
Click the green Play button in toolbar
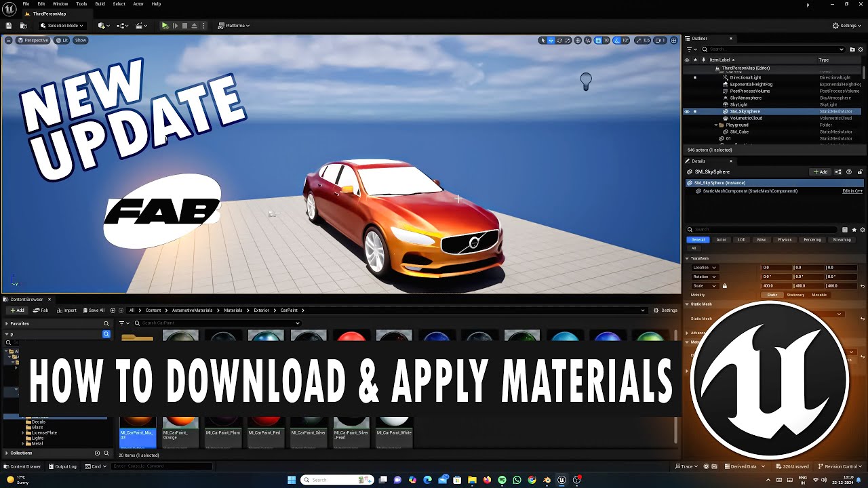tap(164, 26)
